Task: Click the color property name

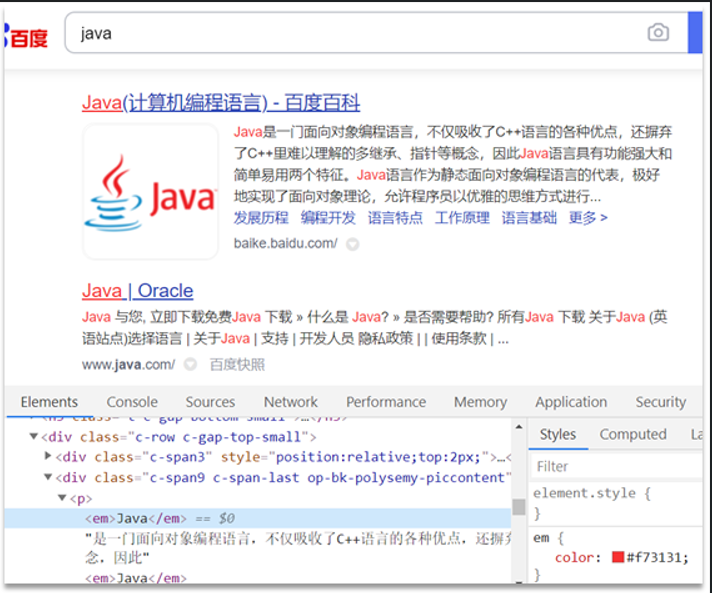Action: tap(574, 558)
